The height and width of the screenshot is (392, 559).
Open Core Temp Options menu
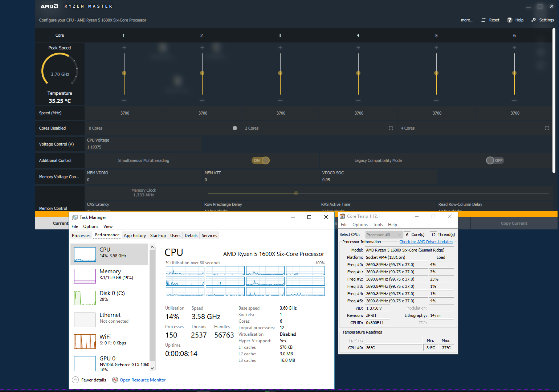coord(360,225)
